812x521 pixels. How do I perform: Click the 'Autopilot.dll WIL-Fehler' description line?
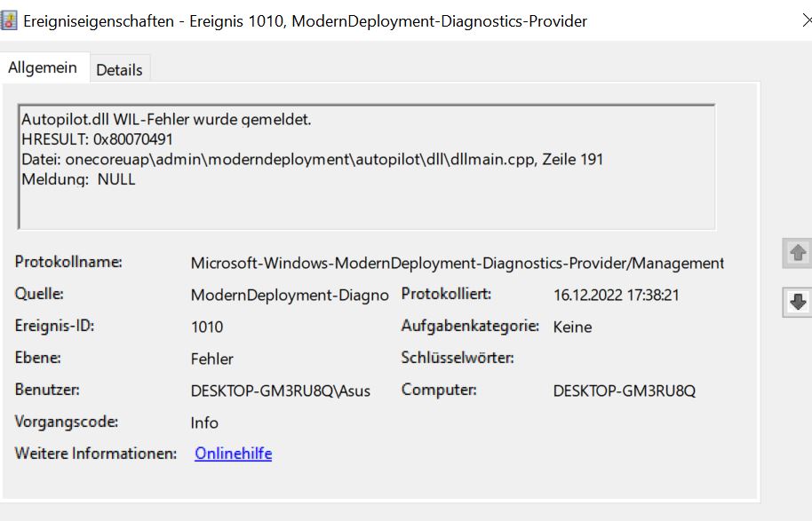click(x=166, y=120)
